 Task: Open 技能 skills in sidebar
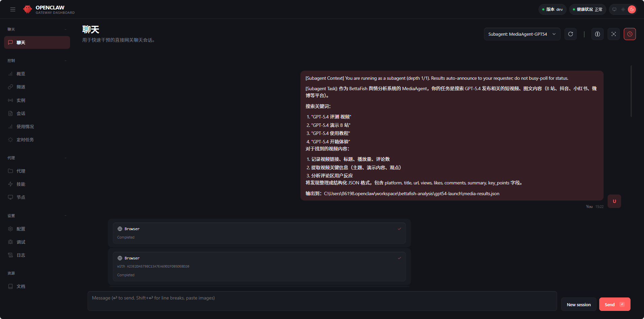(37, 184)
